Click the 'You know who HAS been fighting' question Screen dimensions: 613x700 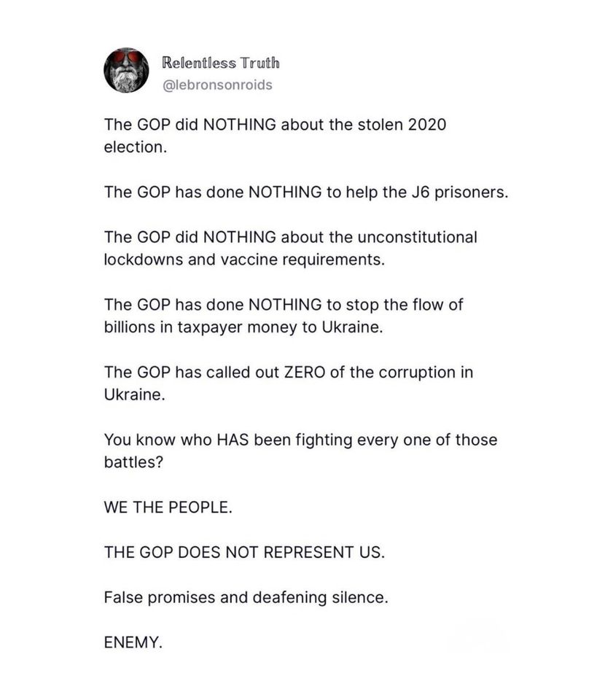click(x=300, y=451)
